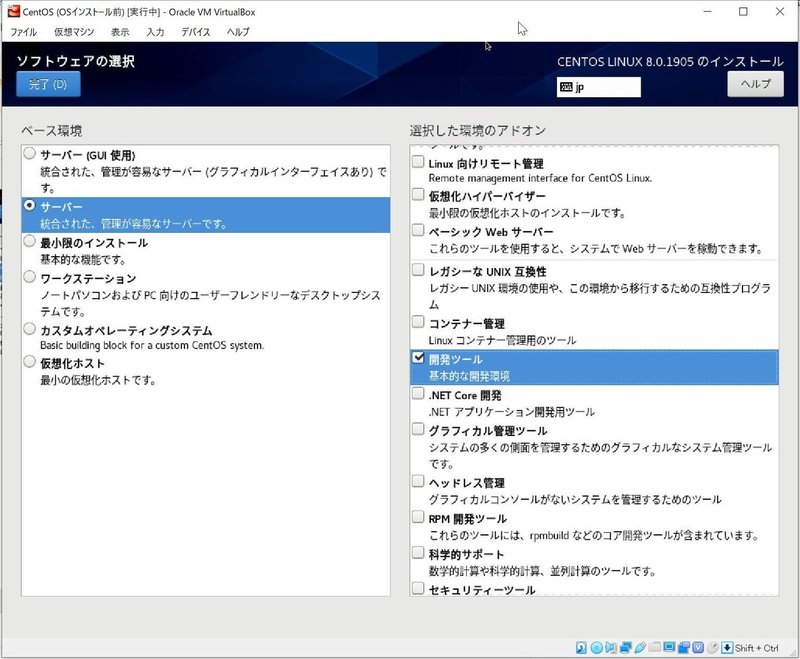Click the 選択した環境のアドオン heading
The width and height of the screenshot is (800, 659).
click(478, 131)
